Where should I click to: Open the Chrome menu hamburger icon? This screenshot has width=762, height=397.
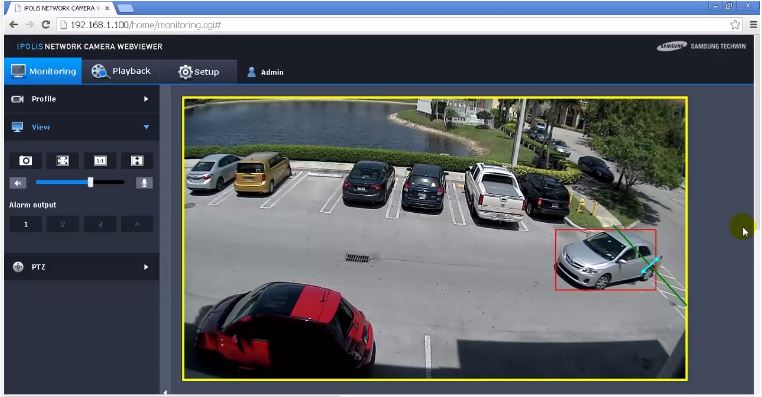pyautogui.click(x=753, y=25)
